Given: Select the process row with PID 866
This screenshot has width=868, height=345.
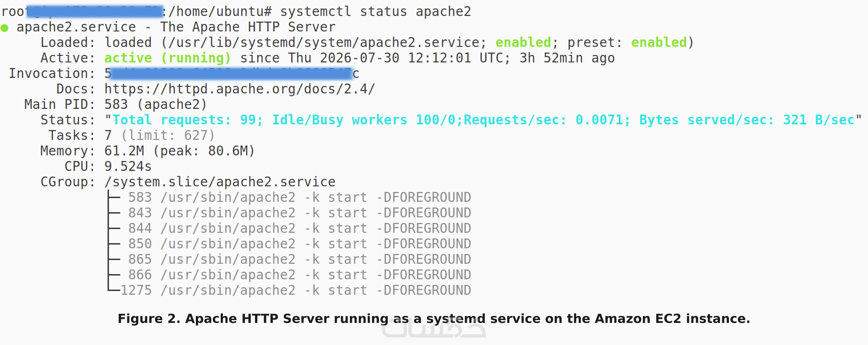Looking at the screenshot, I should (300, 275).
